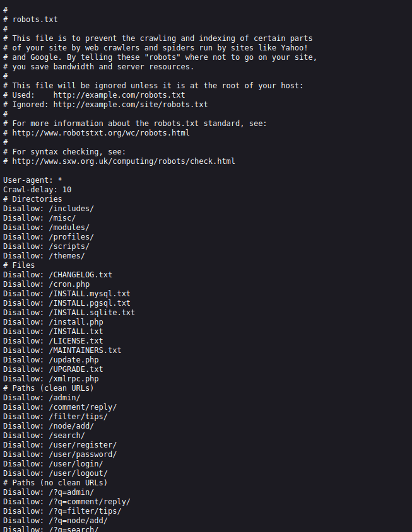
Task: Select the "Disallow: /user/register/" entry
Action: click(60, 445)
